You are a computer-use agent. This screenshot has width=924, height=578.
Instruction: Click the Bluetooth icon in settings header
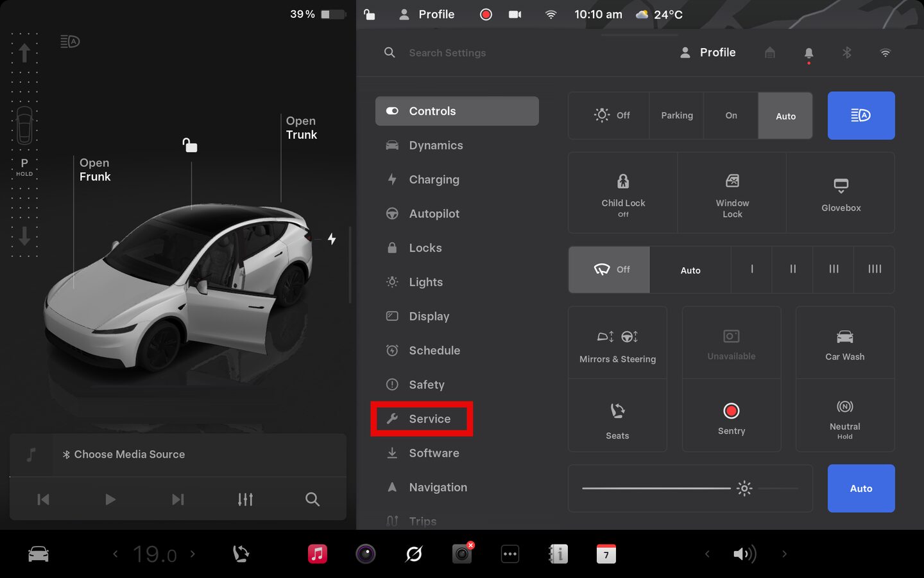[846, 53]
